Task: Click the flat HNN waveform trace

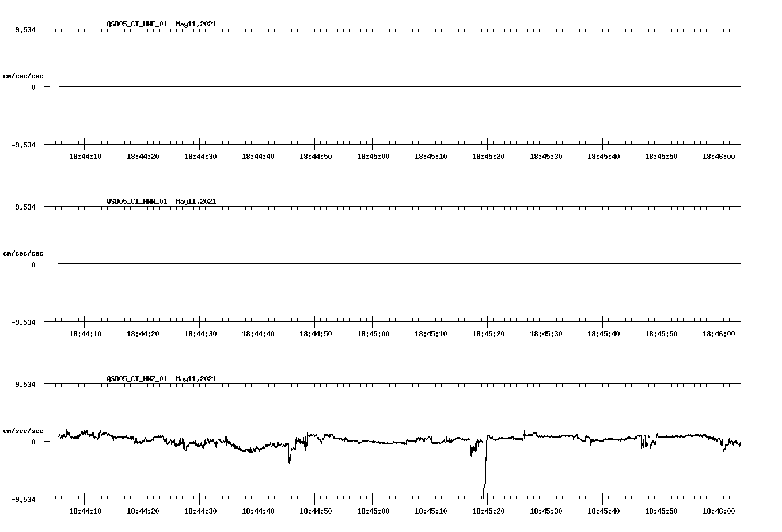Action: click(x=346, y=264)
